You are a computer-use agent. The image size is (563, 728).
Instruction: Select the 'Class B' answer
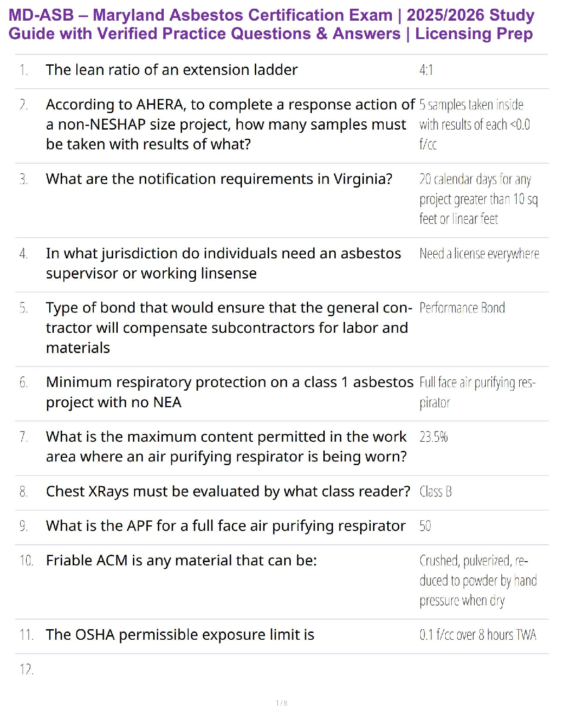435,492
